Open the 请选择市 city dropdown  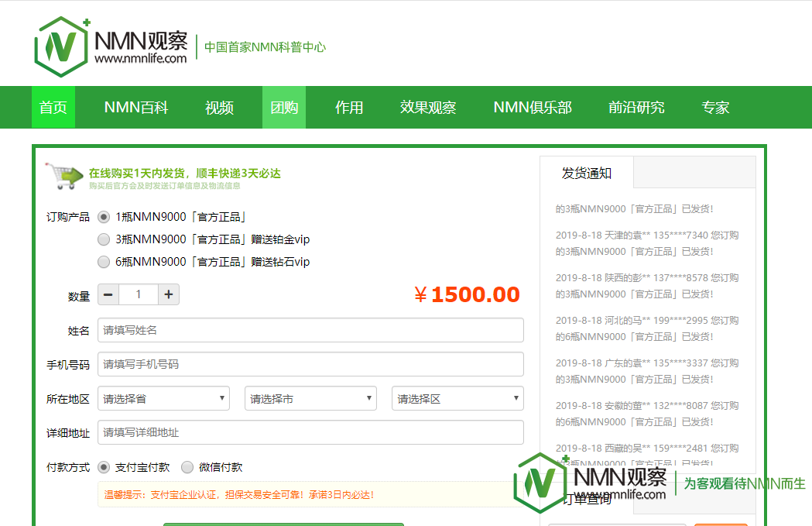310,398
